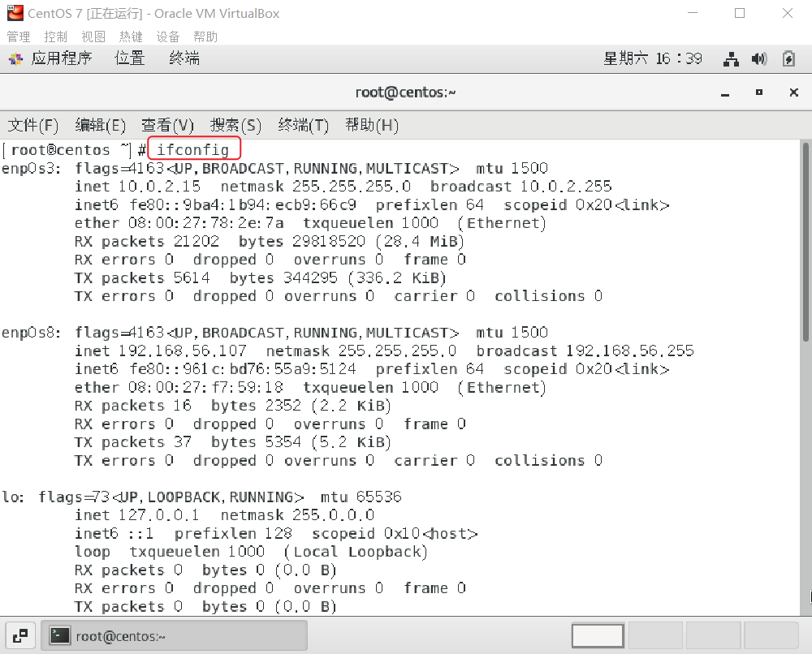The image size is (812, 654).
Task: Click the show-desktop icon at bottom left
Action: (x=20, y=635)
